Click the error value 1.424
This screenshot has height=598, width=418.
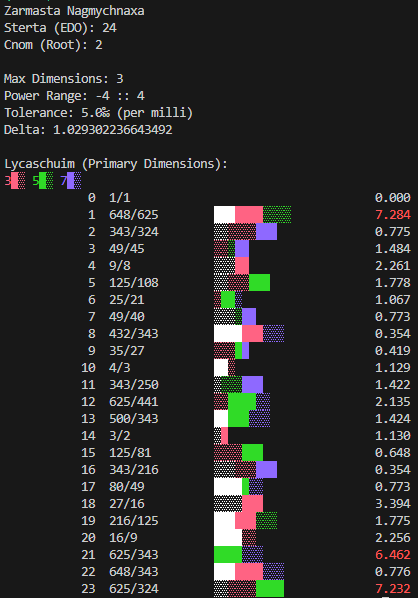(x=393, y=418)
